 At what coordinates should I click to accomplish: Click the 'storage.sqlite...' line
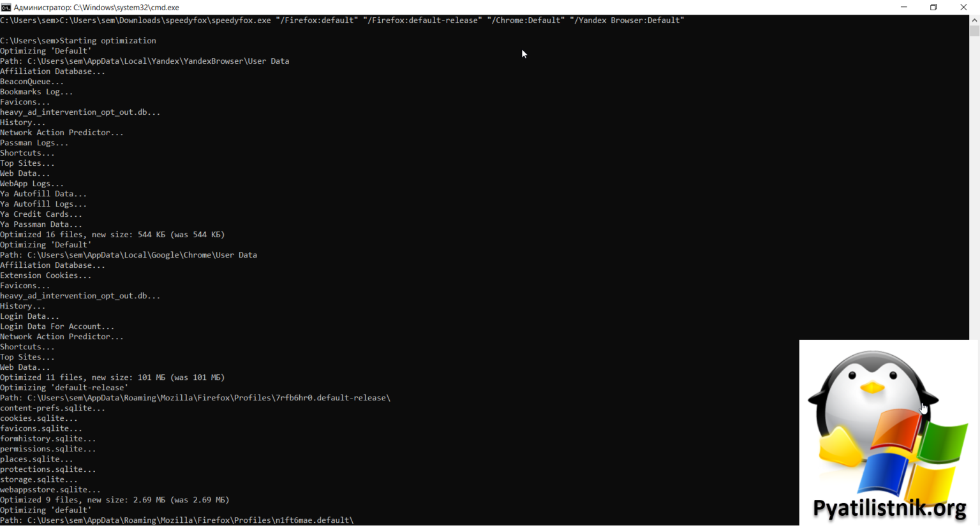point(39,479)
